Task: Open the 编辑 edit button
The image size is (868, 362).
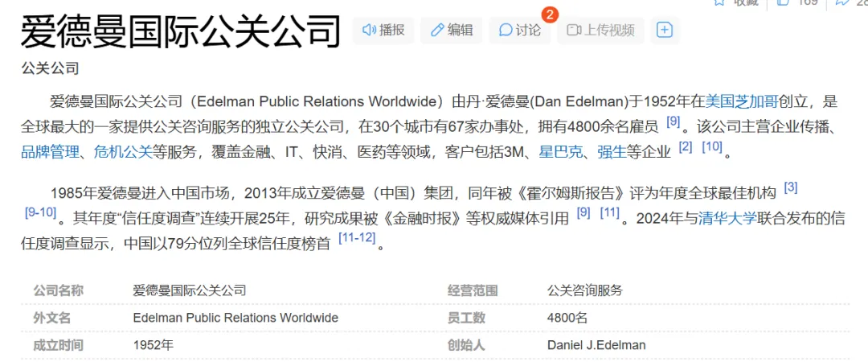Action: click(x=451, y=30)
